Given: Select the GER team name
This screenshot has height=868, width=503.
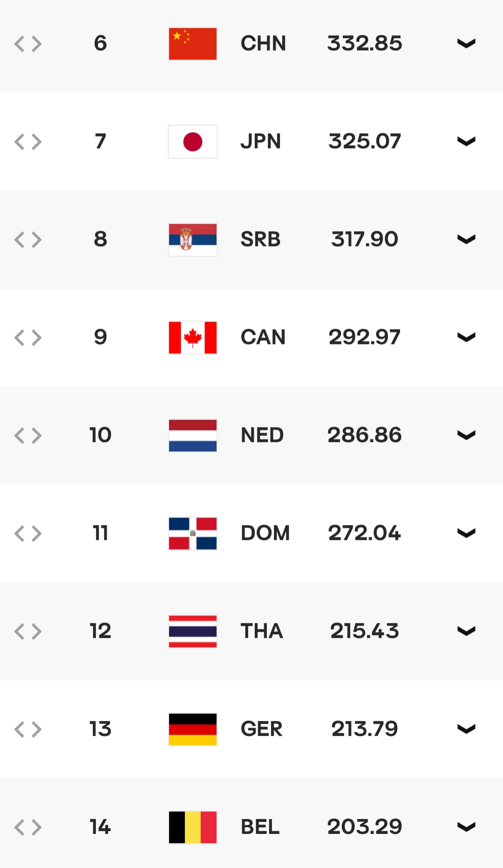Looking at the screenshot, I should [262, 729].
